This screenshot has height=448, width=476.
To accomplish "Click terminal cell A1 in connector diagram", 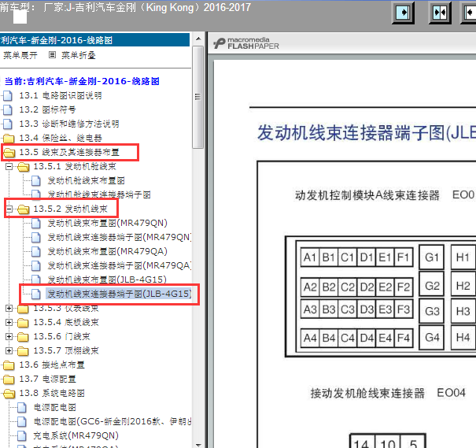I will (310, 257).
